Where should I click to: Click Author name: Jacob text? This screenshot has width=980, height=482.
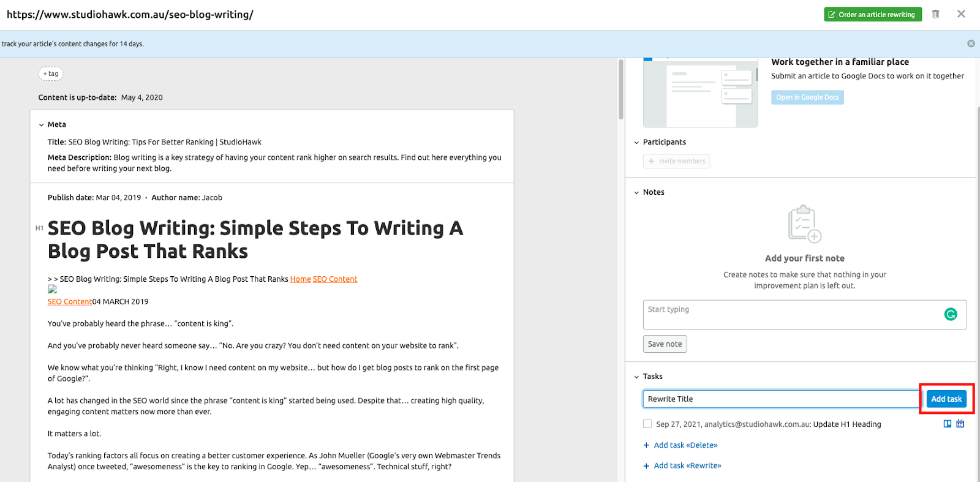click(x=187, y=198)
